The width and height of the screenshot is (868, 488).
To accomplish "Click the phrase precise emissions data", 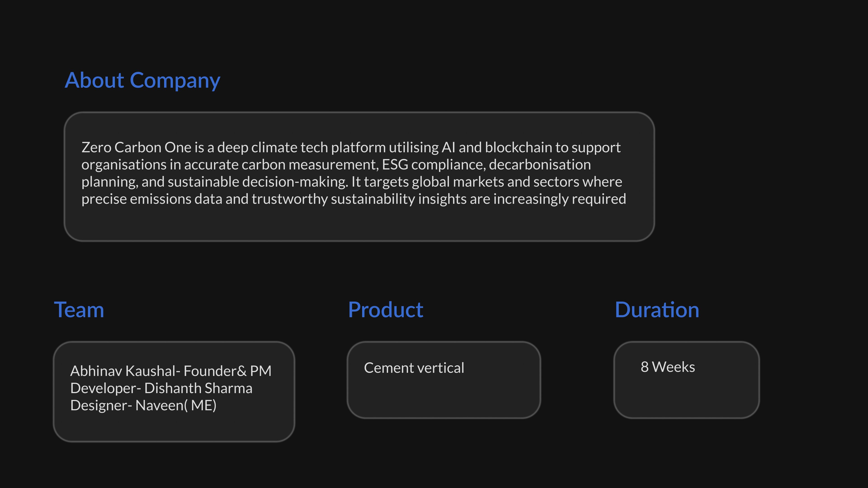I will pos(152,199).
